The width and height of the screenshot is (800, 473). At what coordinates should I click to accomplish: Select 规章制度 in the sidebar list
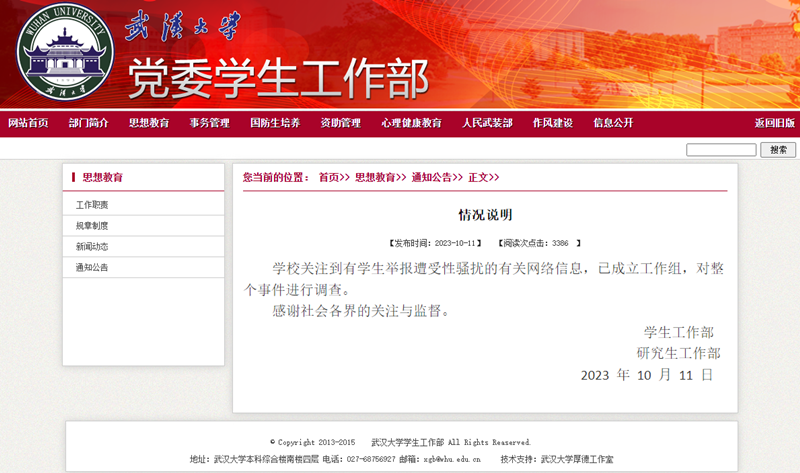pos(92,226)
